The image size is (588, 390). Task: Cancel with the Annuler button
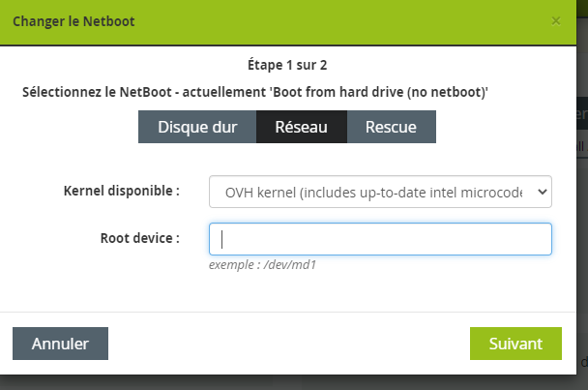pyautogui.click(x=60, y=344)
